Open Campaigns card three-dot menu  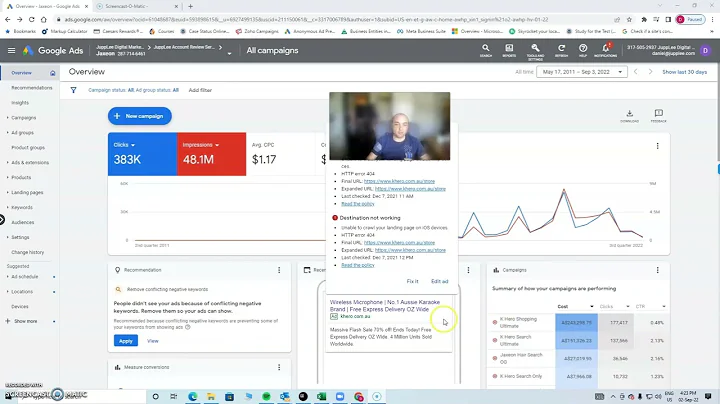[657, 270]
